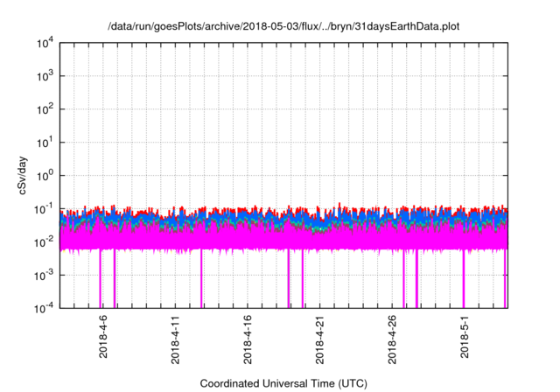Select the 2018-4-16 date tick label

[247, 339]
